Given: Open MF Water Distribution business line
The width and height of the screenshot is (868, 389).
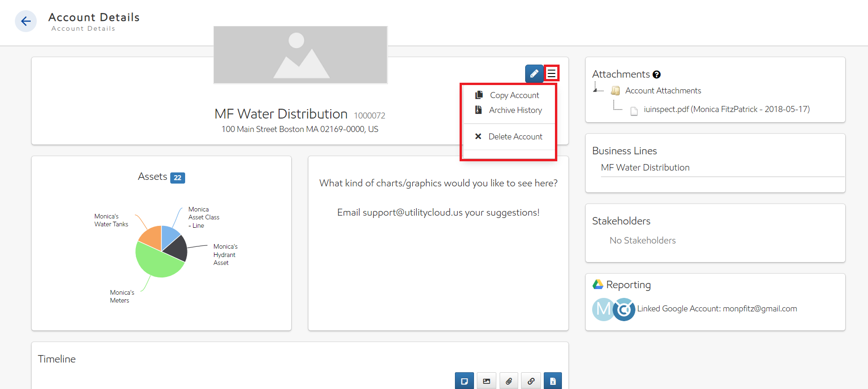Looking at the screenshot, I should pos(645,168).
